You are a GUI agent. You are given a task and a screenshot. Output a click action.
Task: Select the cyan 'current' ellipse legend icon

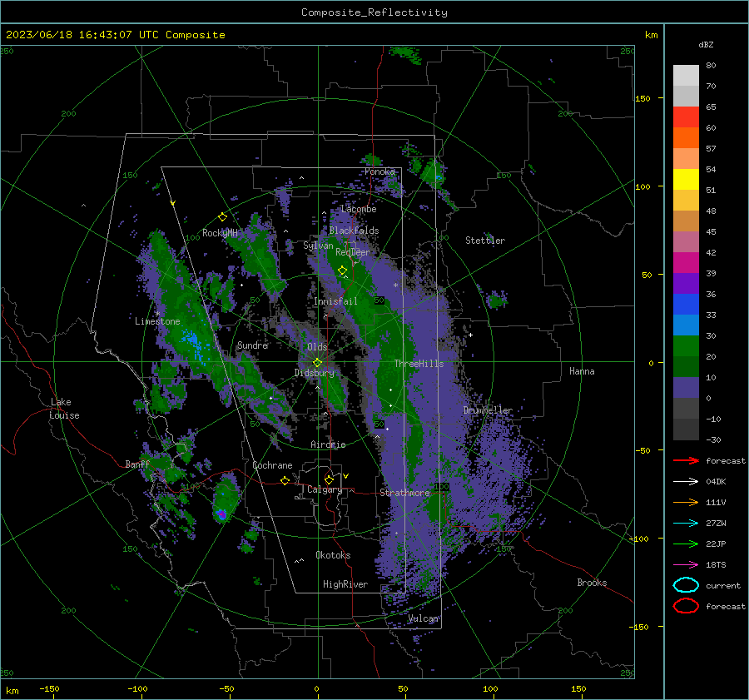coord(686,585)
